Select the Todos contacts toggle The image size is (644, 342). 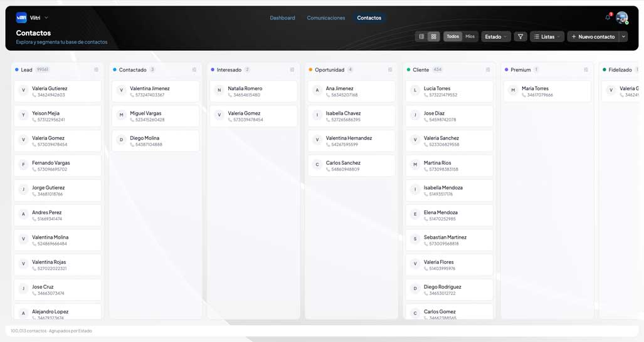pyautogui.click(x=453, y=36)
